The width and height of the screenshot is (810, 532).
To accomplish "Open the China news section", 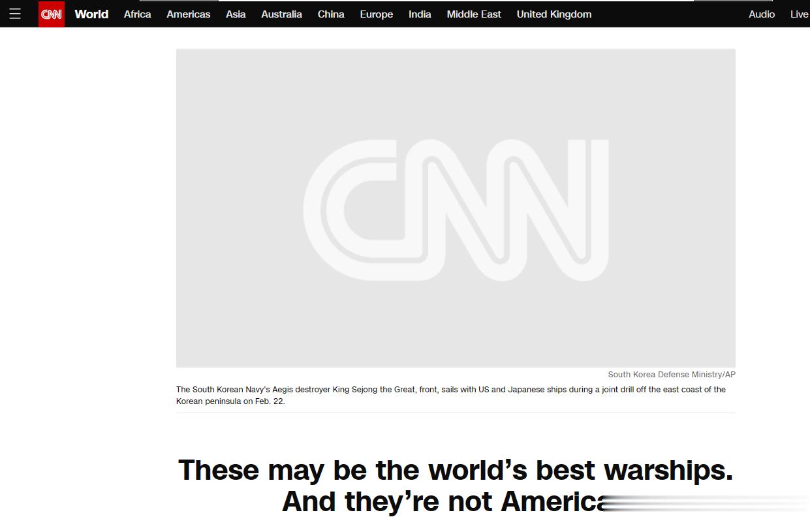I will pyautogui.click(x=331, y=14).
